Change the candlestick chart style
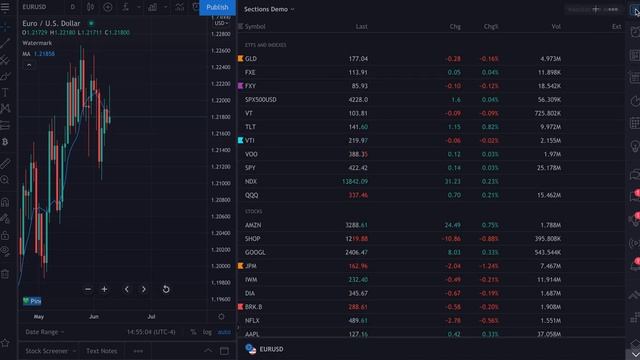This screenshot has height=360, width=640. click(x=91, y=7)
